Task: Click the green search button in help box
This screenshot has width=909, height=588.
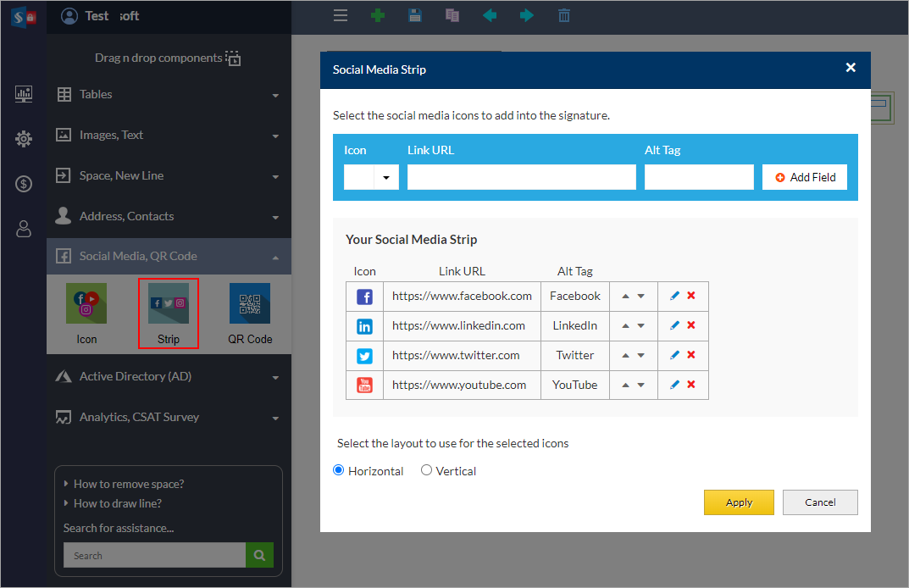Action: (260, 555)
